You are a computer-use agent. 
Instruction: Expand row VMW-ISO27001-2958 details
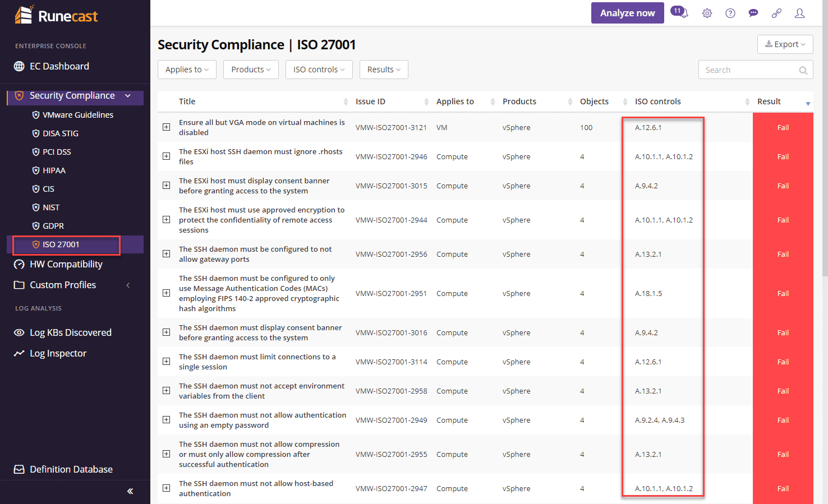point(166,391)
